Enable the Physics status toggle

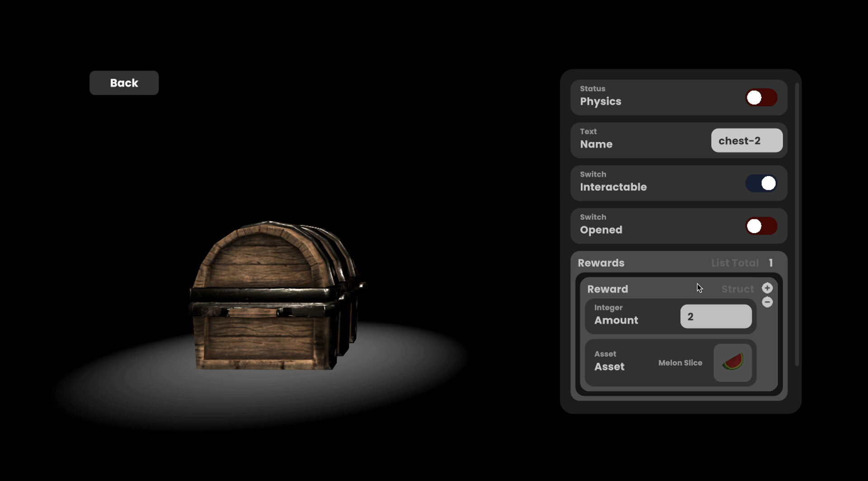(761, 98)
